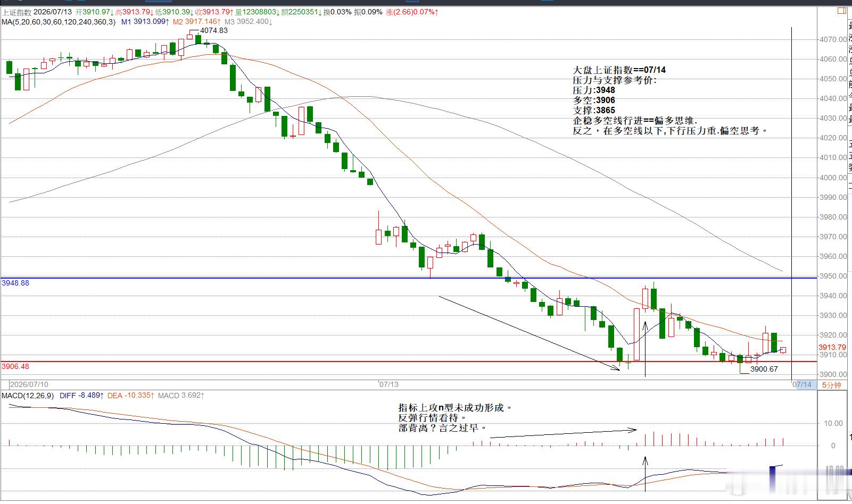The width and height of the screenshot is (852, 504).
Task: Select the M3 3952.400 moving average label
Action: (248, 22)
